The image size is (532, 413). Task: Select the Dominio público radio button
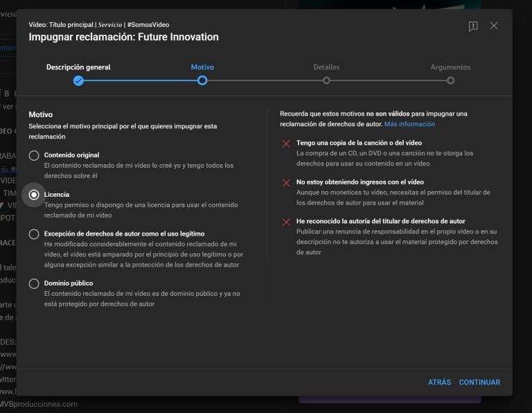click(x=34, y=283)
